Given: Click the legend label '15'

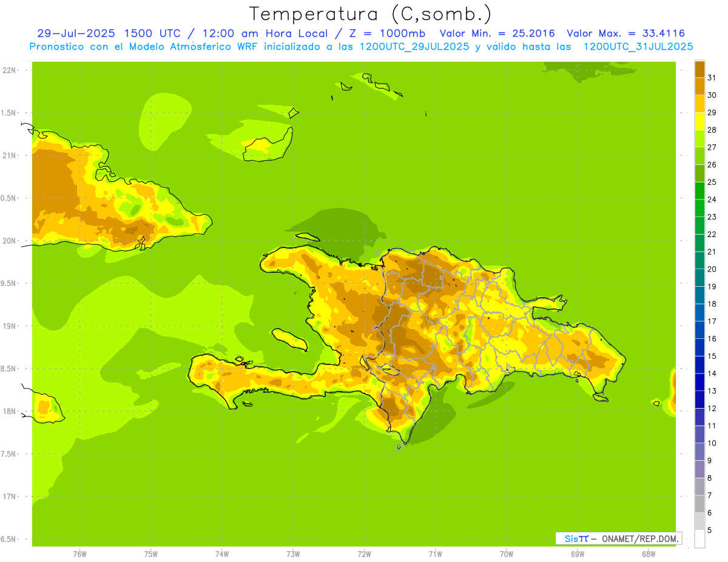Looking at the screenshot, I should click(x=712, y=356).
